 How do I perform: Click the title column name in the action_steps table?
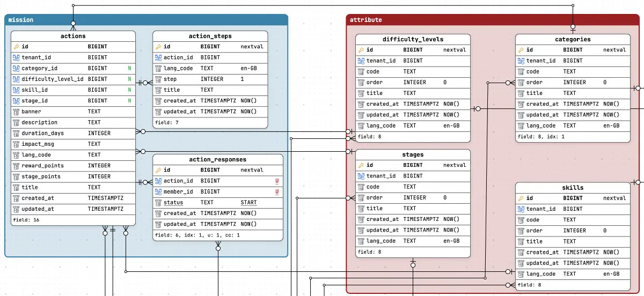coord(171,90)
